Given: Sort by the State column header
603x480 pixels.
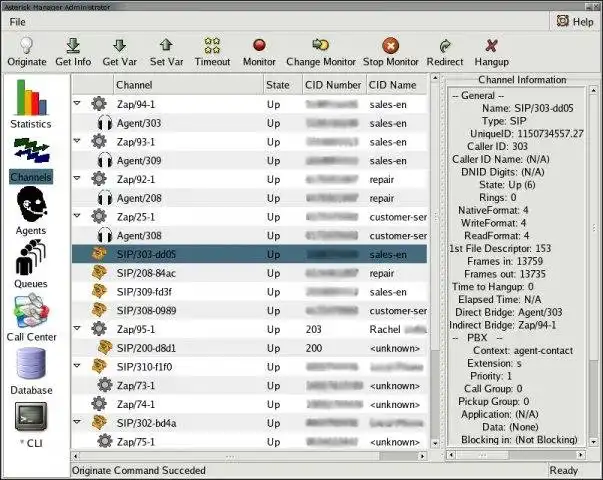Looking at the screenshot, I should tap(283, 85).
